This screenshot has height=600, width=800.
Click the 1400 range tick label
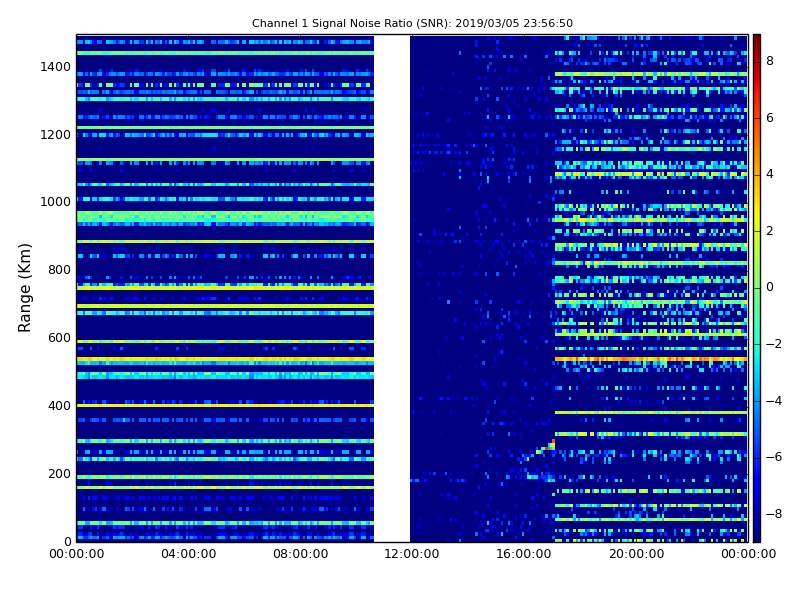click(55, 67)
